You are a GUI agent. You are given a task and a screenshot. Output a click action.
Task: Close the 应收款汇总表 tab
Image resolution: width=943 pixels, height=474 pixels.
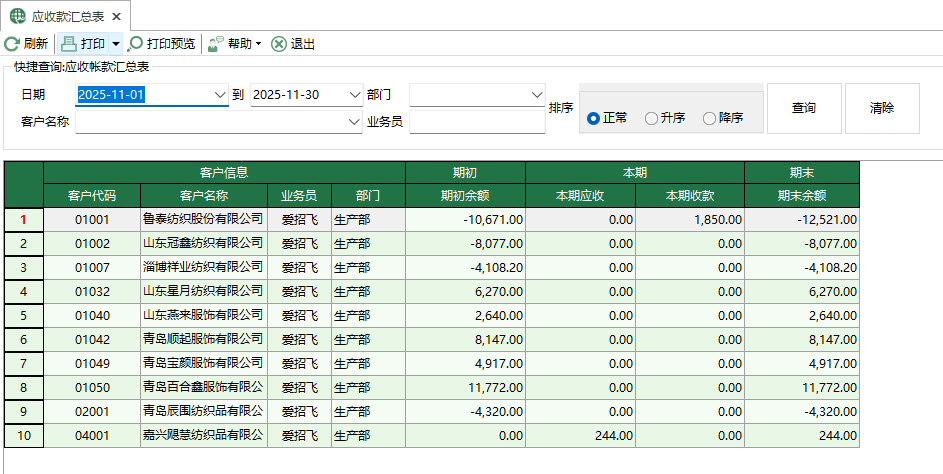117,16
